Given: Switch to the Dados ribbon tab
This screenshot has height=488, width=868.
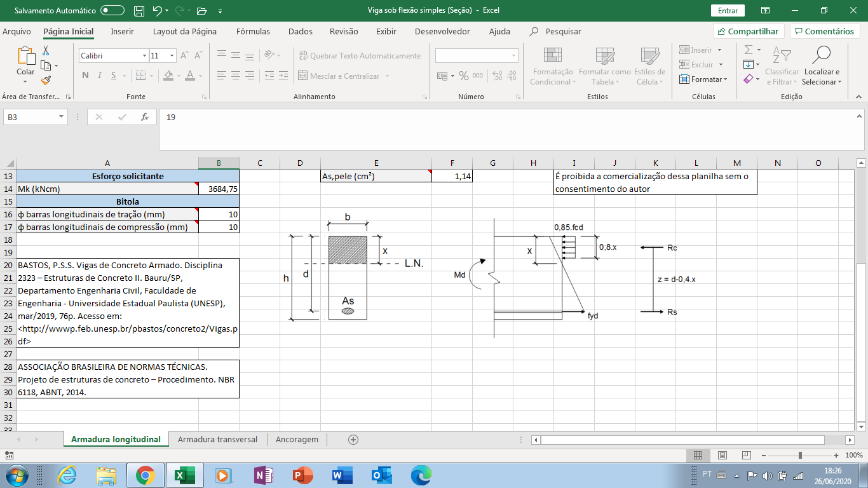Looking at the screenshot, I should pos(301,31).
